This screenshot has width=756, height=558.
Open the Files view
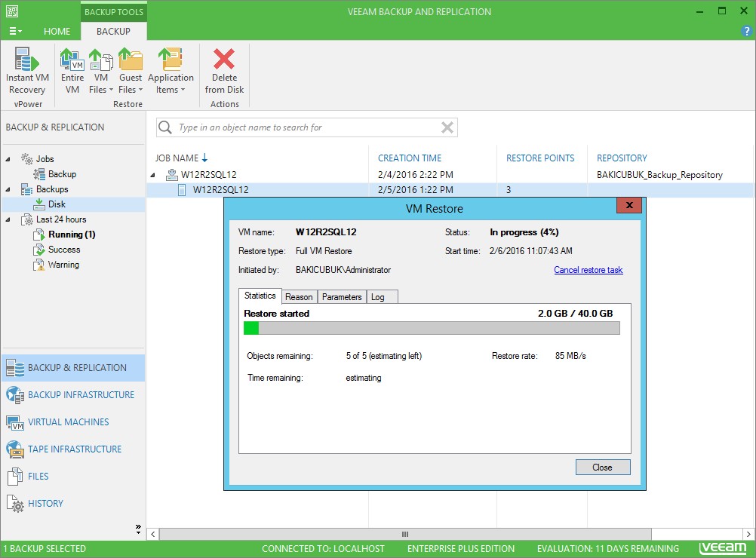(x=73, y=476)
